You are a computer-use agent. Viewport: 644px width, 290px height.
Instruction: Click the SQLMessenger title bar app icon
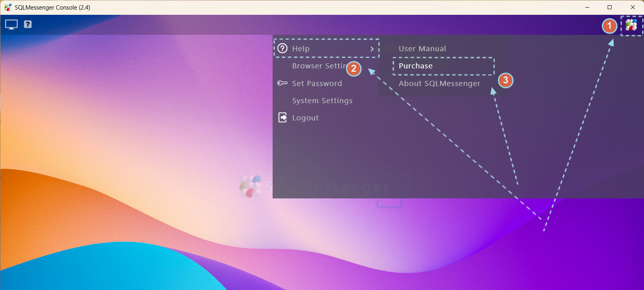(x=8, y=7)
